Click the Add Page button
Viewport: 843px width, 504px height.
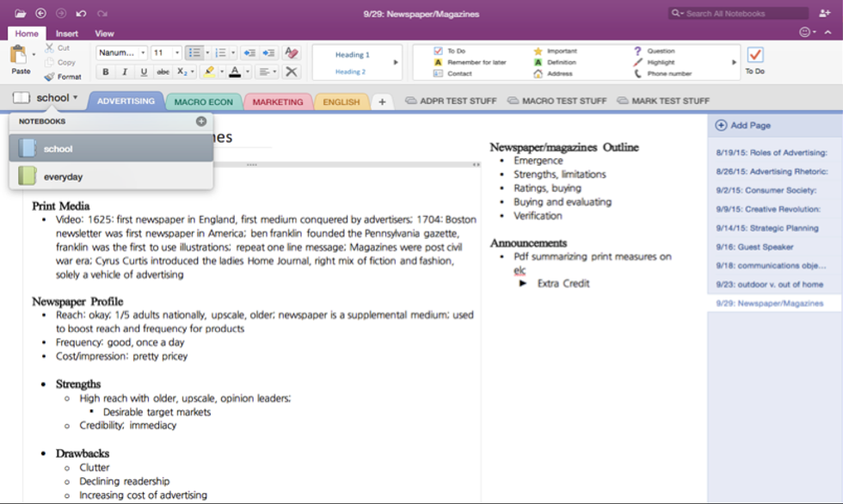coord(743,126)
